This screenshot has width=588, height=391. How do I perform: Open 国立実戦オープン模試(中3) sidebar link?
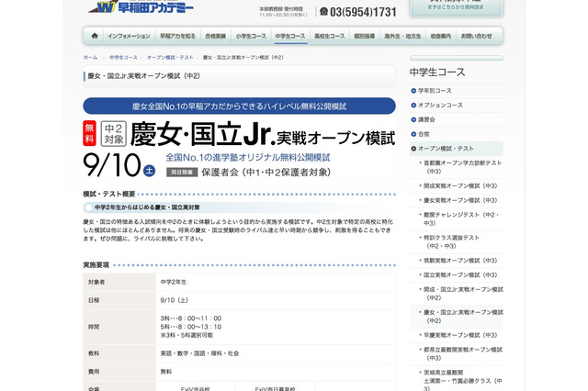[460, 275]
